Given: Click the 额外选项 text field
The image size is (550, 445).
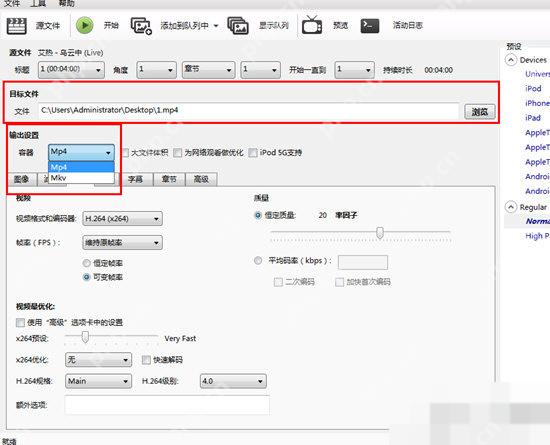Looking at the screenshot, I should coord(167,405).
